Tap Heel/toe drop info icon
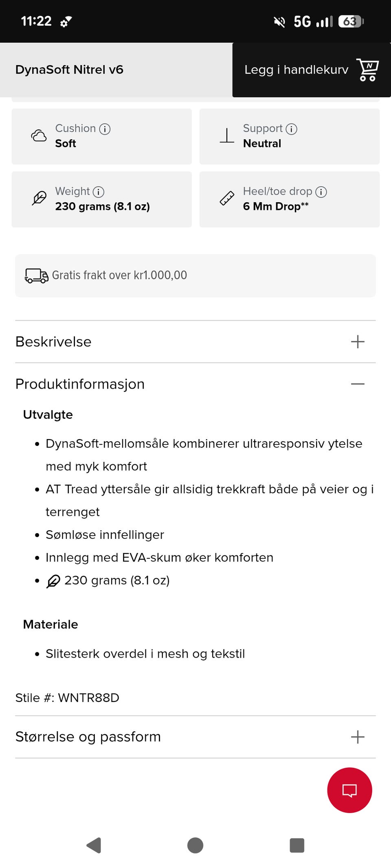Screen dimensions: 391x868 pyautogui.click(x=321, y=192)
